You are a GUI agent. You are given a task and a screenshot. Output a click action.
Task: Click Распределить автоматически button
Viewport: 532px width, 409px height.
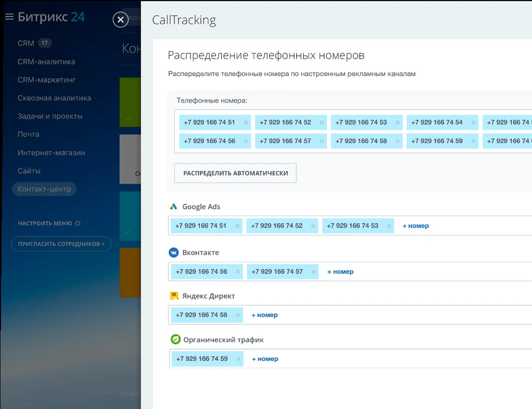[x=235, y=173]
